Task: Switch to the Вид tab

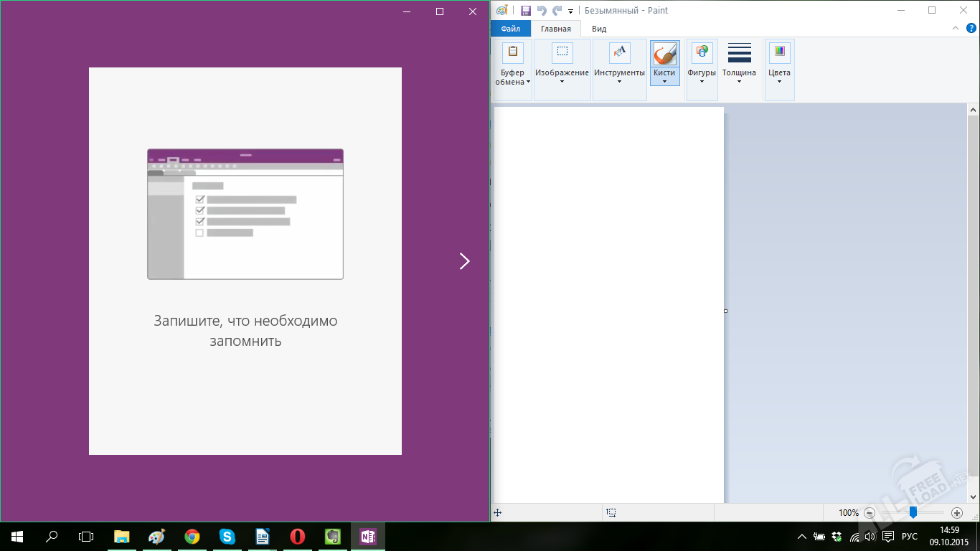Action: click(599, 29)
